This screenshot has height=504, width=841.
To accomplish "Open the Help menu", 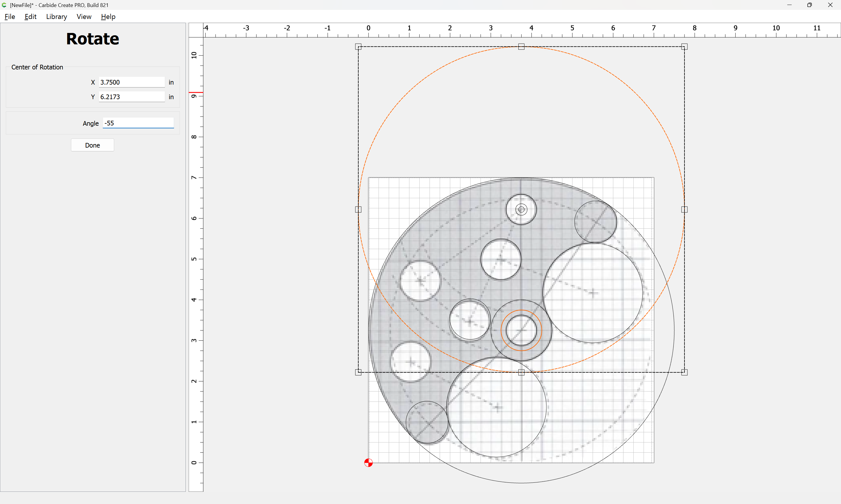I will point(108,17).
